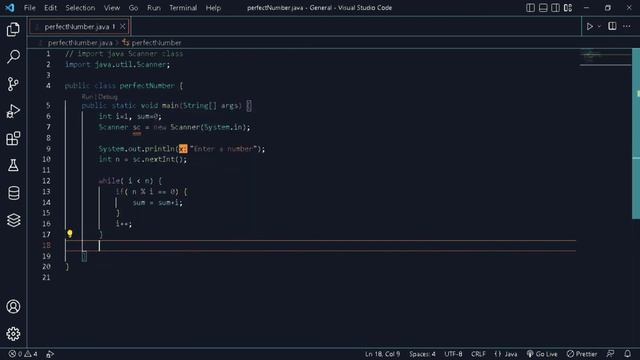Screen dimensions: 640x360
Task: Open the layers stack icon view
Action: [x=13, y=220]
